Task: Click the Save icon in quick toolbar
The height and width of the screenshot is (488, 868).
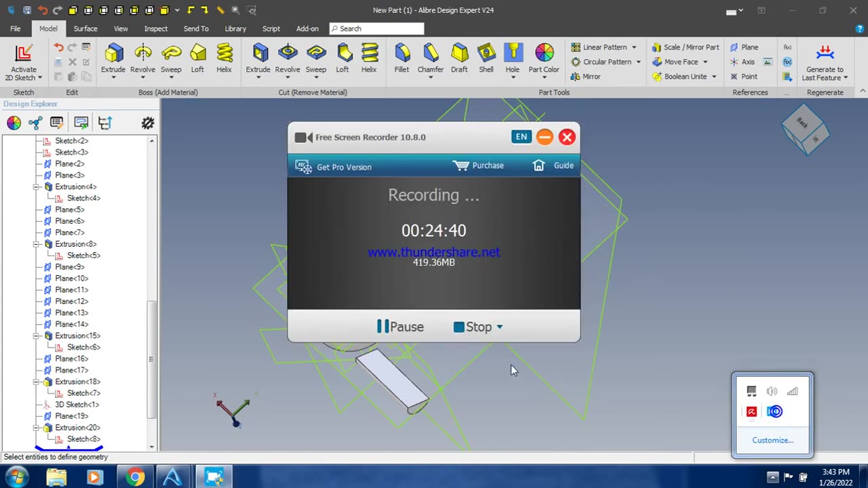Action: point(27,10)
